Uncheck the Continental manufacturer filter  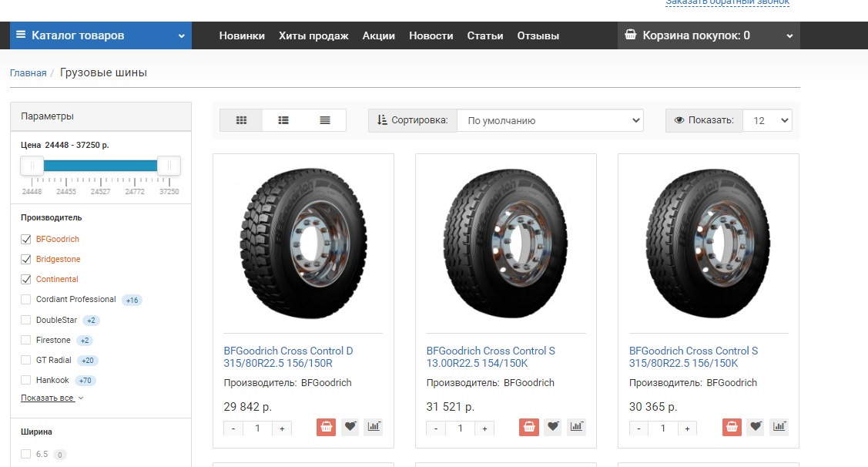(25, 279)
